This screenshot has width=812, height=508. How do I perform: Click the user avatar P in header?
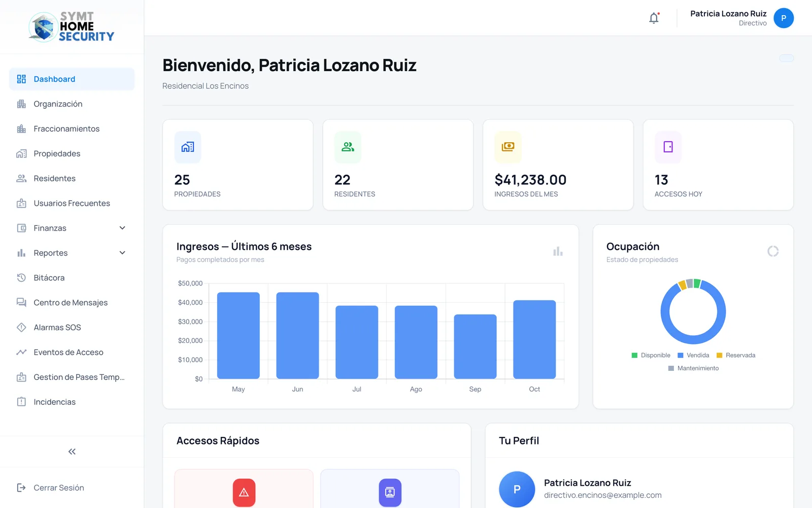pos(784,18)
